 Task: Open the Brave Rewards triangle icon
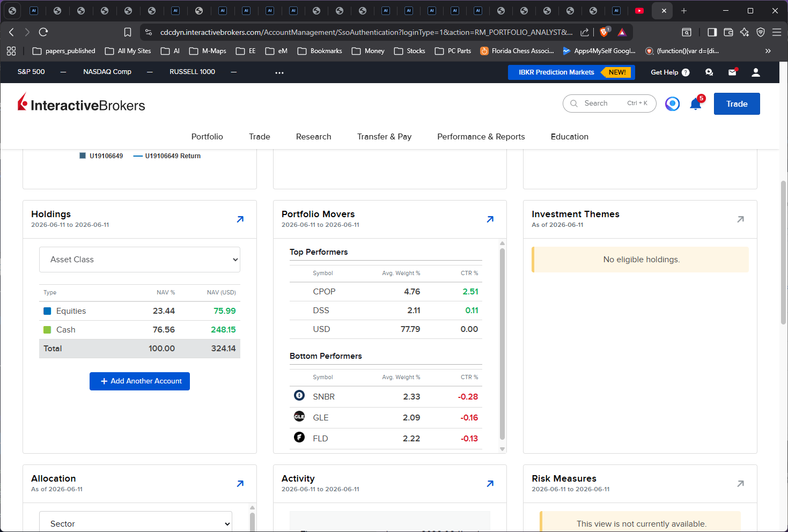pyautogui.click(x=622, y=32)
